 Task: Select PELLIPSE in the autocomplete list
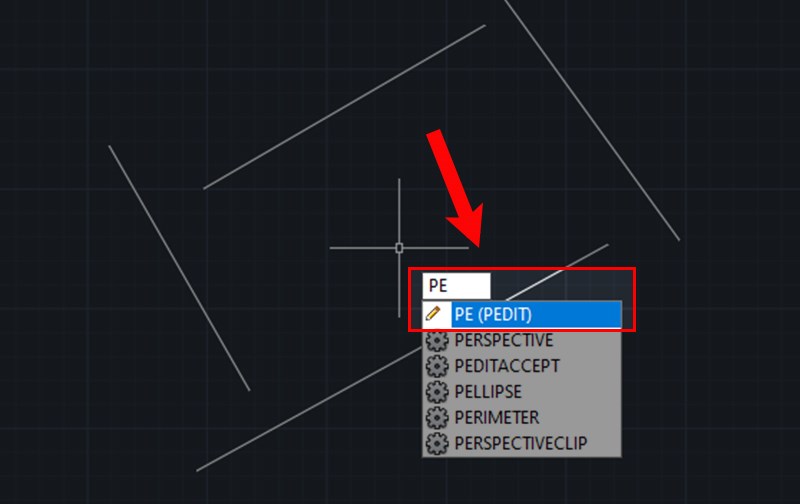coord(521,392)
